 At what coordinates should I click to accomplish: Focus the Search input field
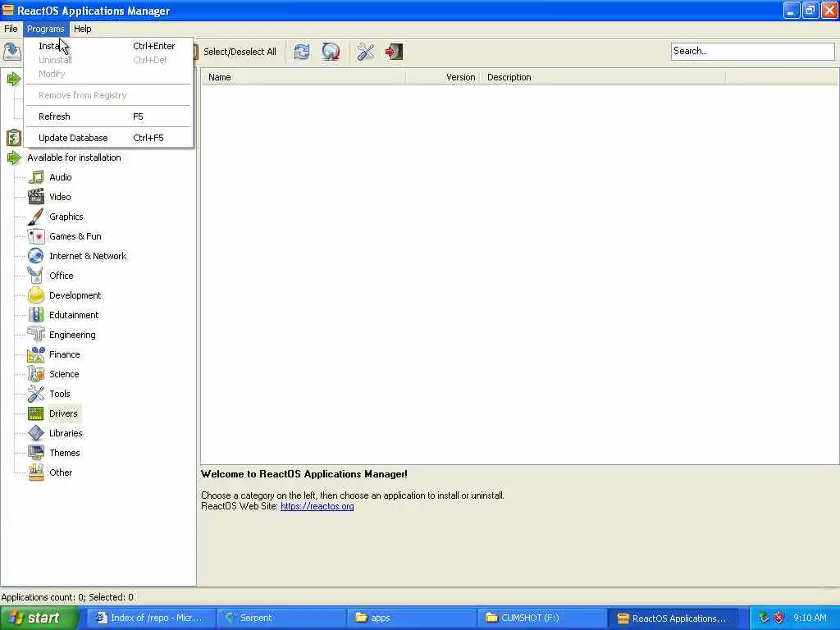coord(752,52)
